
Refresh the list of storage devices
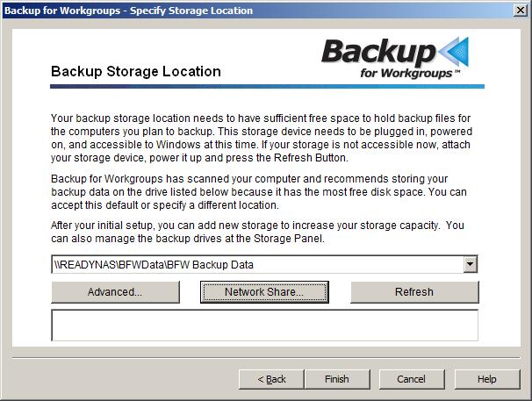click(414, 292)
